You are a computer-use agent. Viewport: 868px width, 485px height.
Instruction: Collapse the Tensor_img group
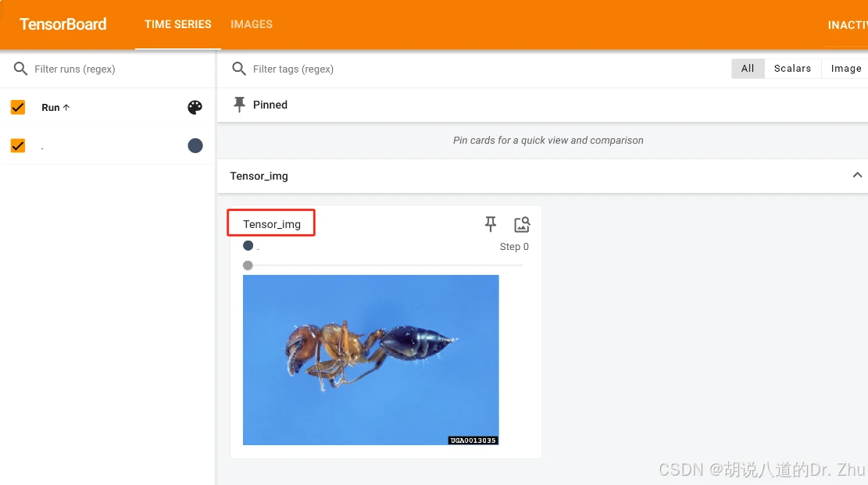857,175
